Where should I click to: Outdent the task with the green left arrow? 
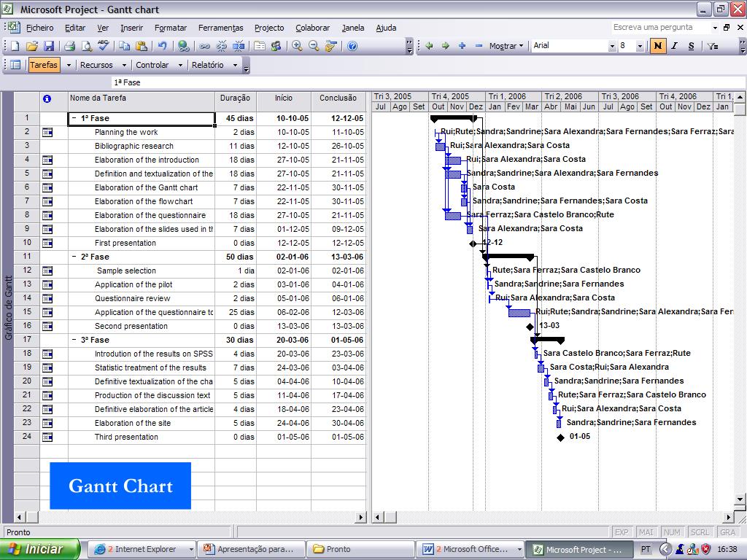tap(429, 46)
